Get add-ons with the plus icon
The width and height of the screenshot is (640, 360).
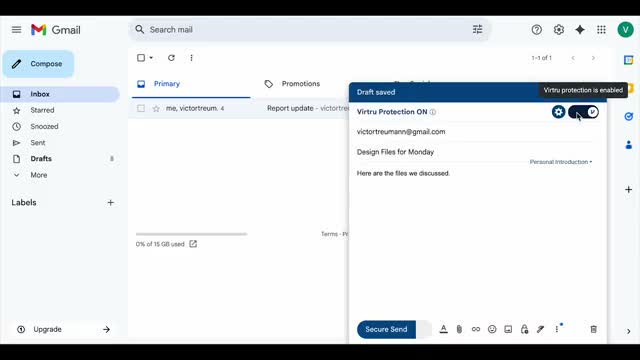tap(629, 189)
